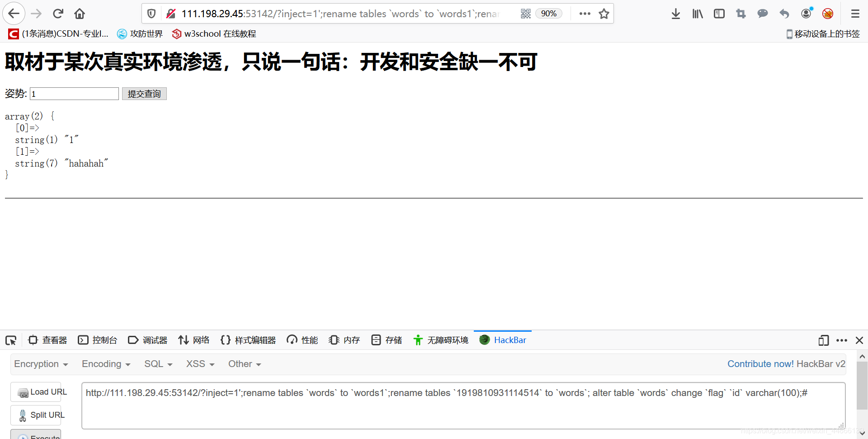Click the forward navigation arrow
The height and width of the screenshot is (439, 868).
click(36, 14)
